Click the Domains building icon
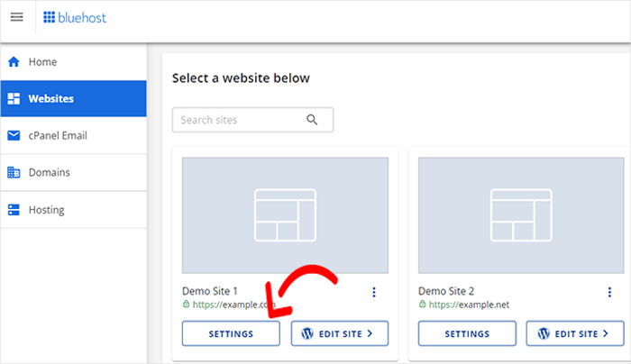This screenshot has height=364, width=631. (14, 172)
